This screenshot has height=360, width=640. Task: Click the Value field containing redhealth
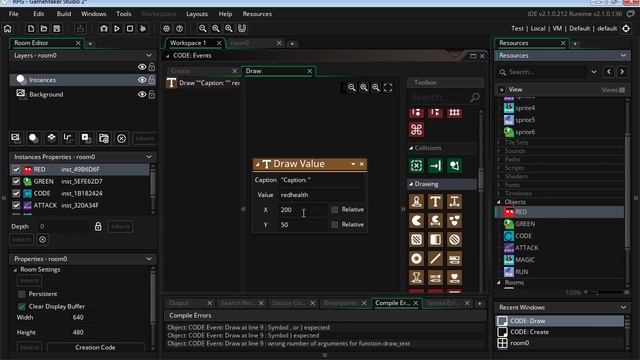[x=322, y=195]
